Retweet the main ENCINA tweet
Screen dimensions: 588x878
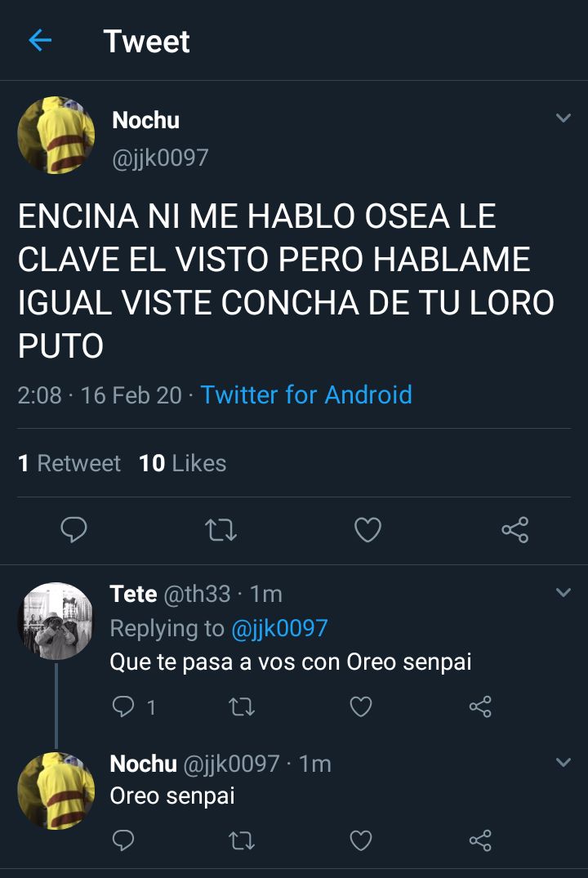[220, 530]
